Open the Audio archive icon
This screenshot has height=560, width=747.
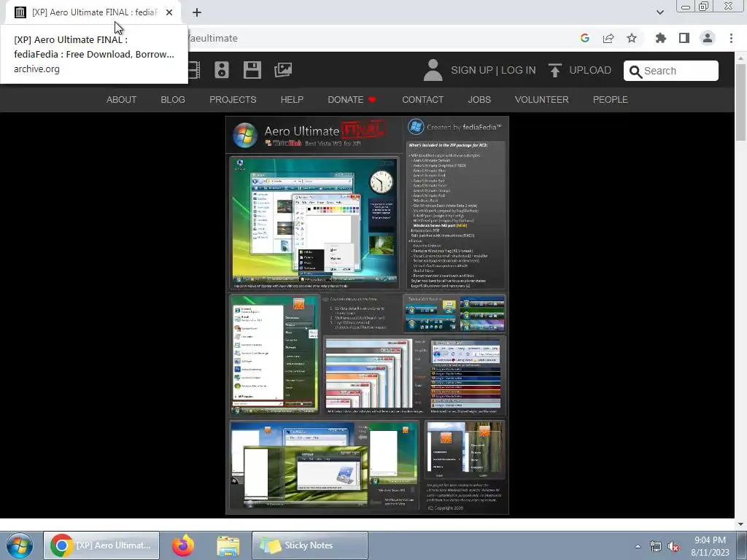pos(222,70)
